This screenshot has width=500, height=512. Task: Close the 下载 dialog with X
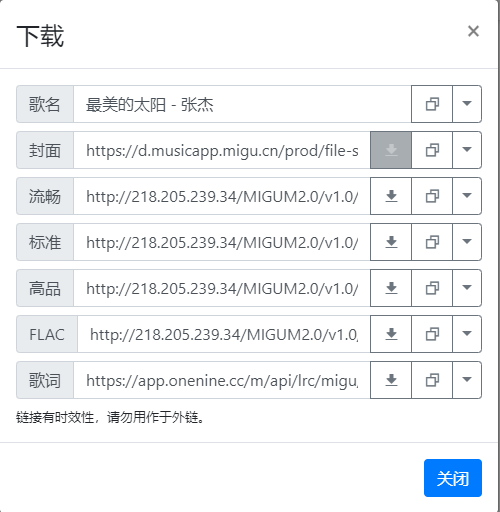click(473, 31)
